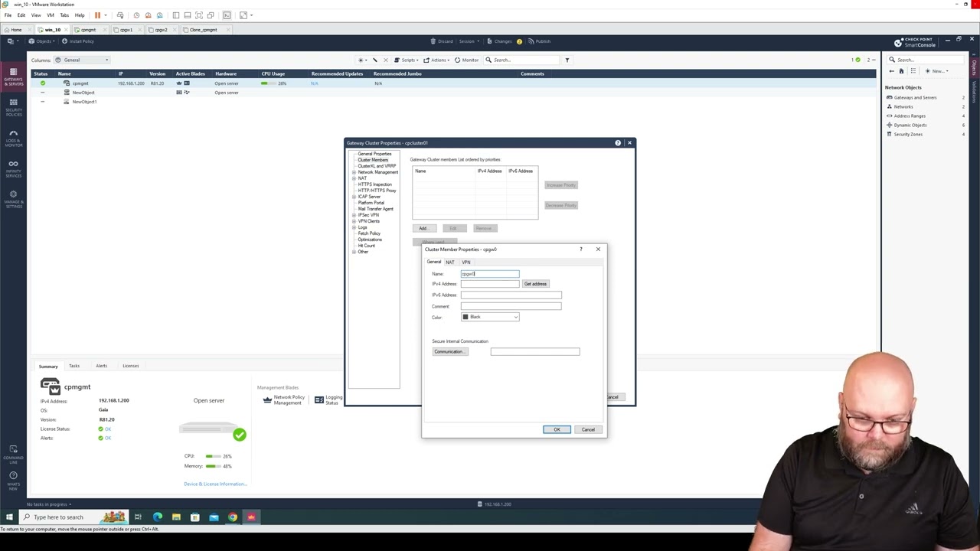Take a VM snapshot clock icon
Viewport: 980px width, 551px height.
click(136, 15)
